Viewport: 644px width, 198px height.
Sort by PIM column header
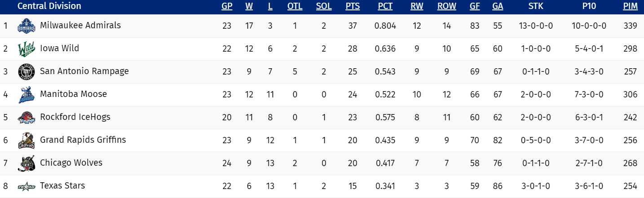click(630, 6)
